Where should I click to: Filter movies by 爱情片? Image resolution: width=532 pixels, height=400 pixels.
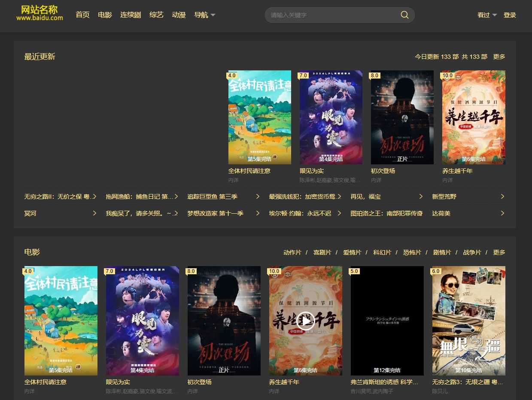pos(352,252)
